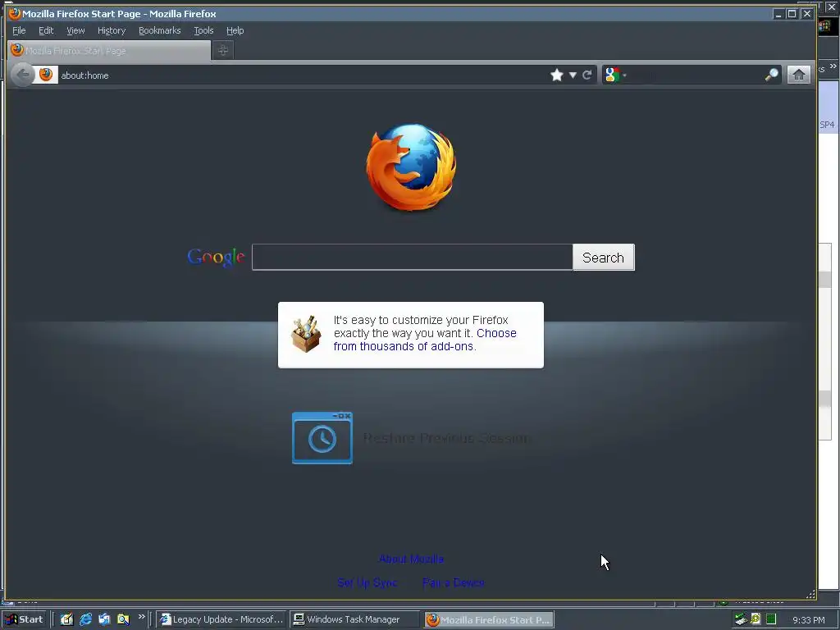The height and width of the screenshot is (630, 840).
Task: Open a new tab with plus button
Action: tap(223, 50)
